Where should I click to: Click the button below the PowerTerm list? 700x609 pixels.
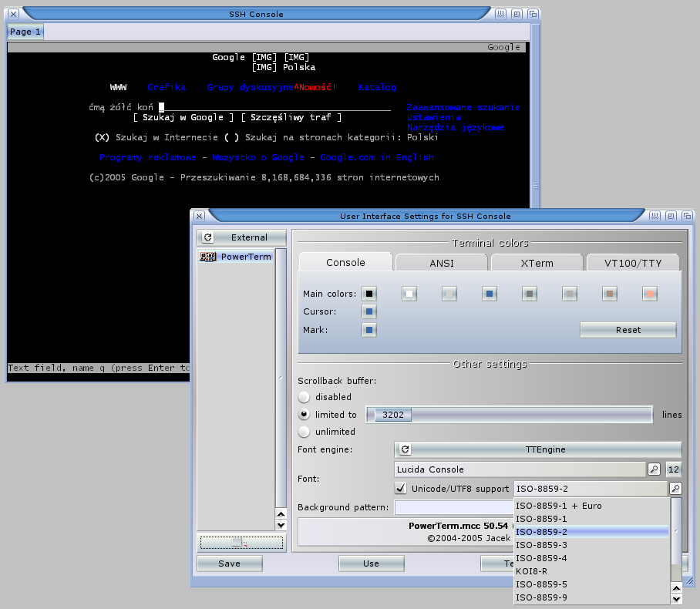point(241,543)
